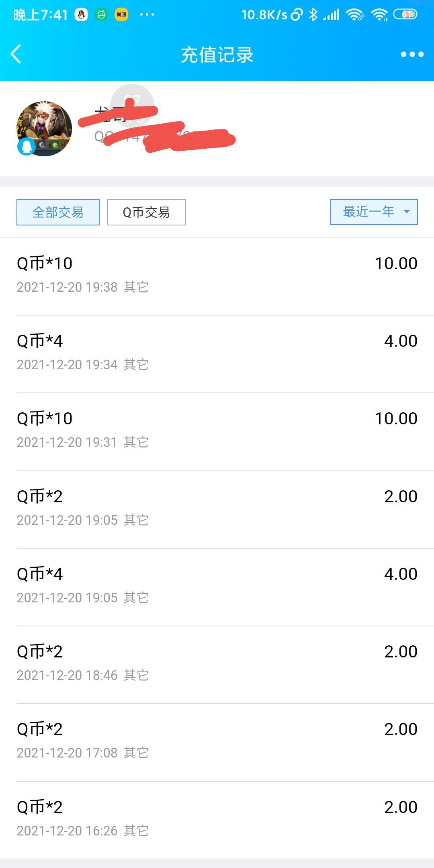Viewport: 434px width, 868px height.
Task: Open the three-dot more options menu
Action: coord(412,54)
